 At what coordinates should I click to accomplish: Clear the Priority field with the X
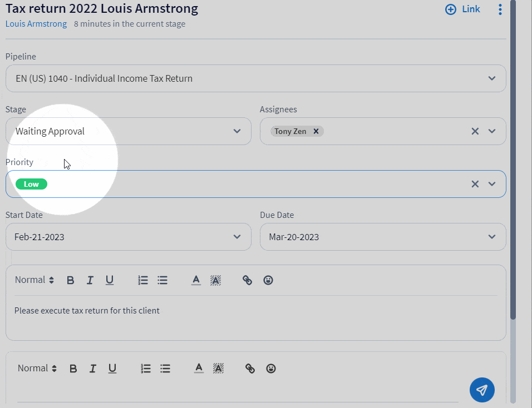pos(475,183)
